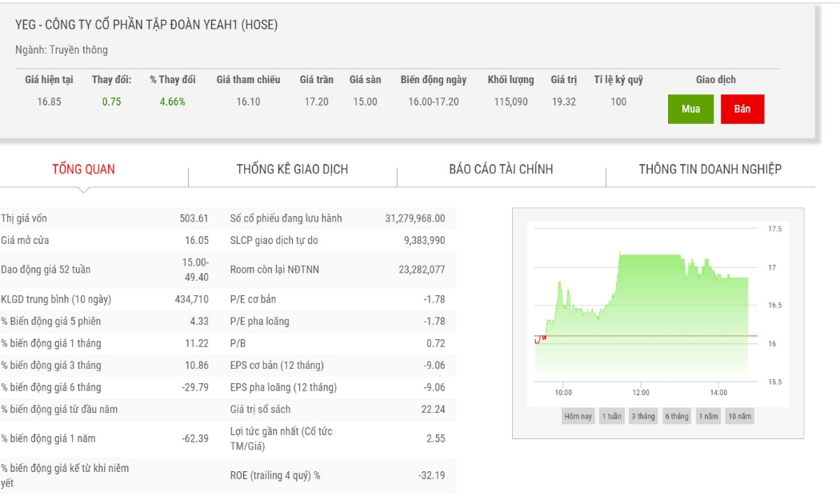840x504 pixels.
Task: Click the 5 phiên change value 4.33
Action: coord(198,322)
